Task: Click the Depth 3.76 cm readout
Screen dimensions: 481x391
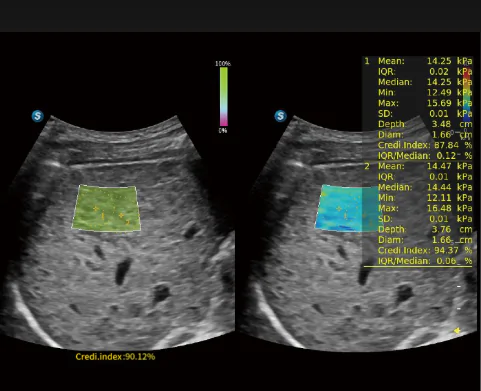Action: coord(425,229)
